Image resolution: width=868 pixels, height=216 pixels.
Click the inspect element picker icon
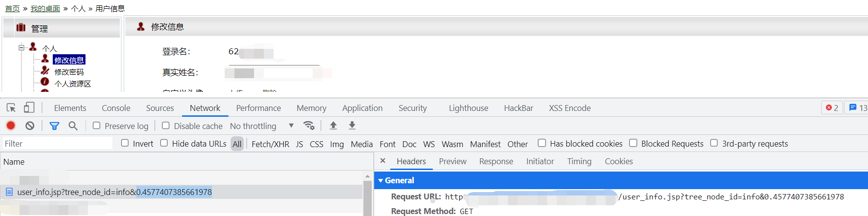11,108
